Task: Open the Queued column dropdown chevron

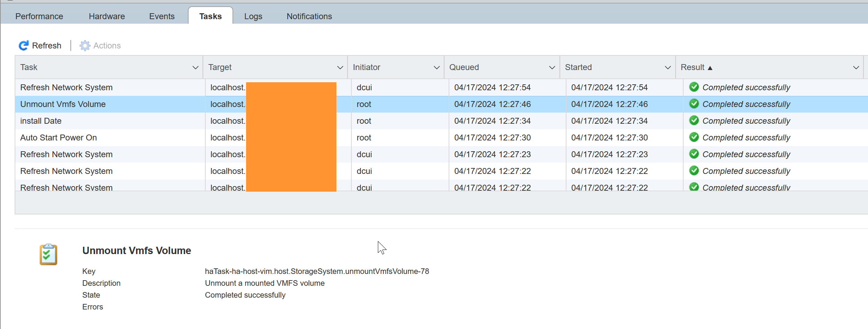Action: (552, 68)
